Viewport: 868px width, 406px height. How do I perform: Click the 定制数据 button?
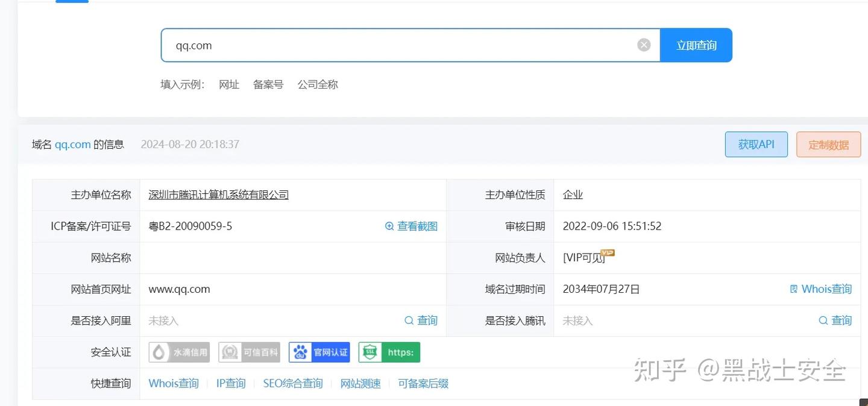click(x=829, y=145)
